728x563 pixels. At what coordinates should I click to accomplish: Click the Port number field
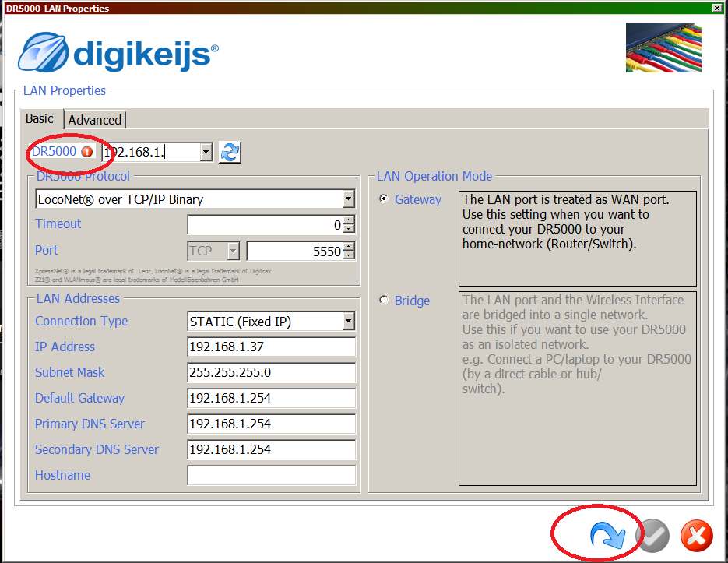pyautogui.click(x=295, y=251)
